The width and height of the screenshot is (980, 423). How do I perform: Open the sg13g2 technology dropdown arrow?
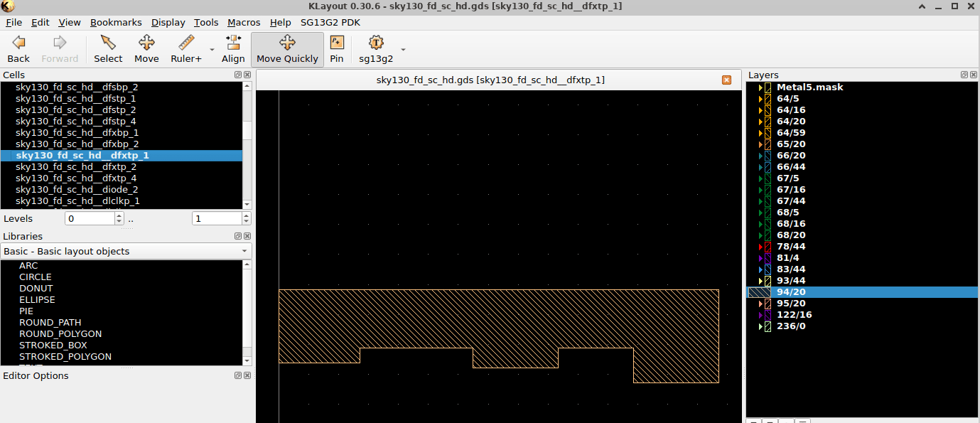(x=403, y=50)
